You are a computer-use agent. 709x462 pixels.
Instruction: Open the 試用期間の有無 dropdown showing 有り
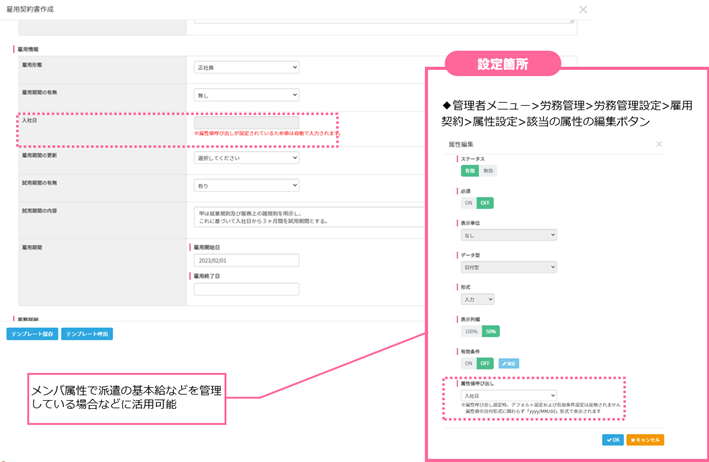tap(246, 185)
